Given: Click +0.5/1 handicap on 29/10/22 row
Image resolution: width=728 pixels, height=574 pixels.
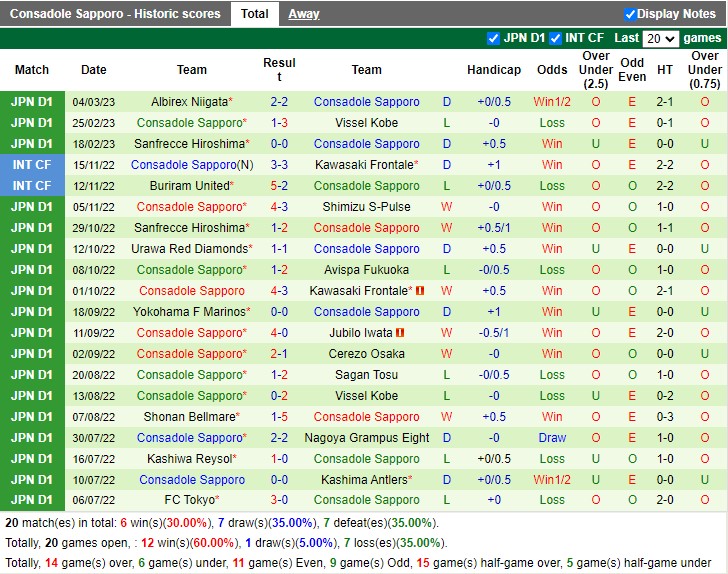Looking at the screenshot, I should point(494,228).
